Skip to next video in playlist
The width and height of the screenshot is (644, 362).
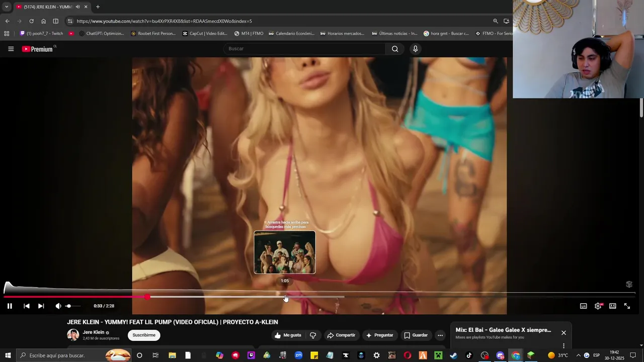[41, 306]
